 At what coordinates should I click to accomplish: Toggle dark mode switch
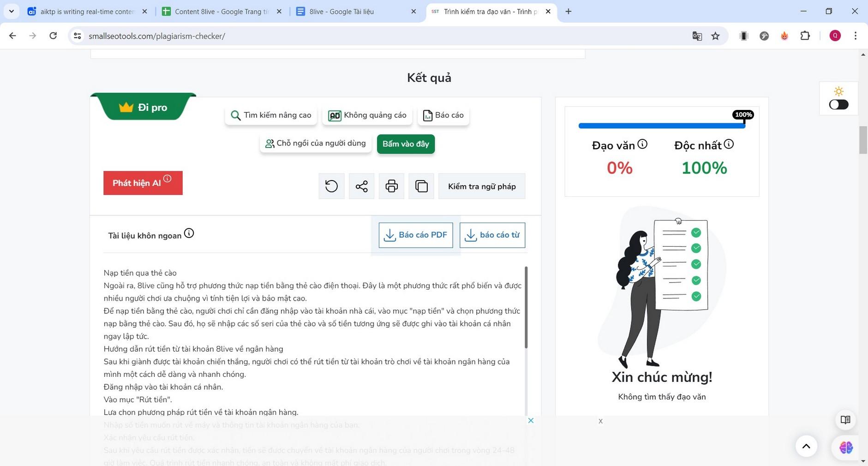(838, 105)
